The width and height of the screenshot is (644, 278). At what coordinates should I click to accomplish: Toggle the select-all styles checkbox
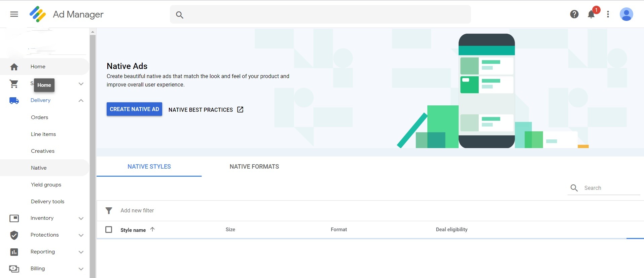click(109, 230)
